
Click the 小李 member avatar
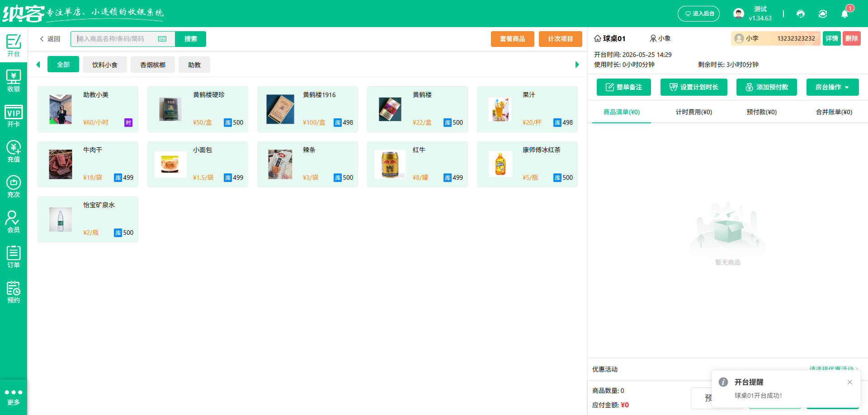point(739,38)
